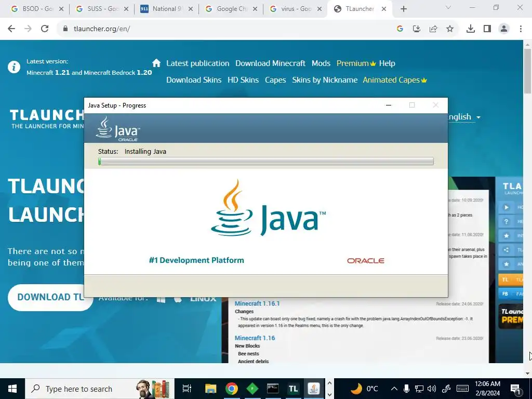Open Download Skins link

194,80
